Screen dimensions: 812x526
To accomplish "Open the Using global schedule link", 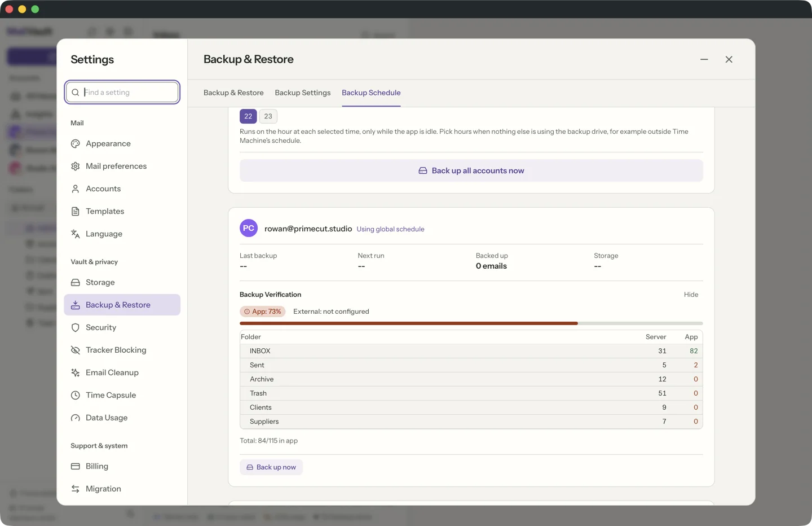I will pyautogui.click(x=390, y=229).
